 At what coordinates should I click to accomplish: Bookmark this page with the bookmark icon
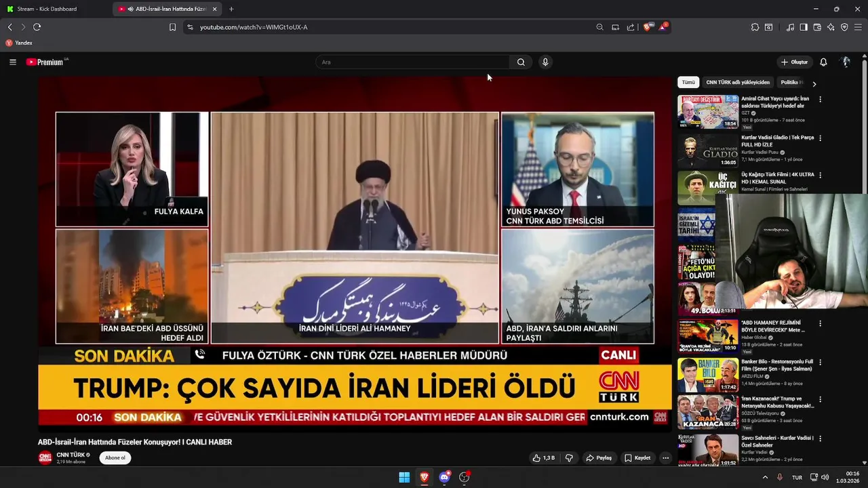[x=172, y=27]
